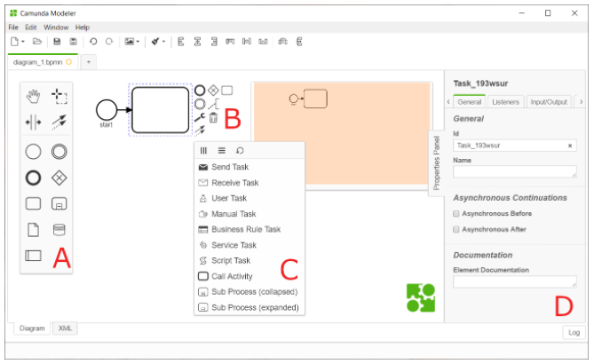The height and width of the screenshot is (364, 594).
Task: Expand the image export dropdown
Action: [138, 42]
